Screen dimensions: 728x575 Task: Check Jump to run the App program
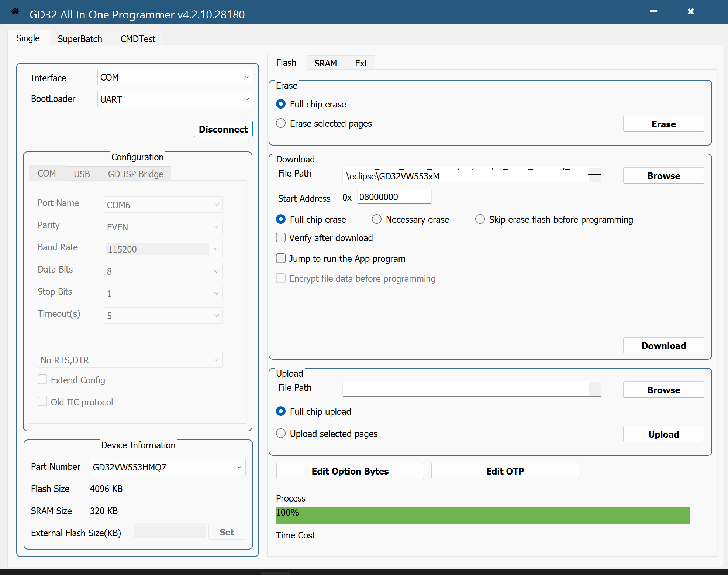click(x=281, y=259)
